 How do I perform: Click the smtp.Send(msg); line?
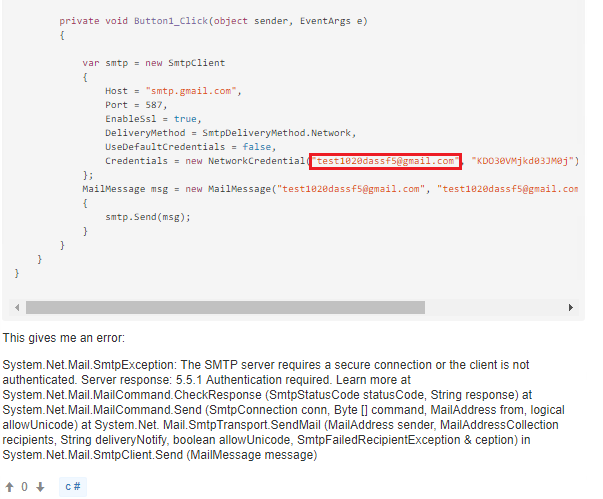147,216
